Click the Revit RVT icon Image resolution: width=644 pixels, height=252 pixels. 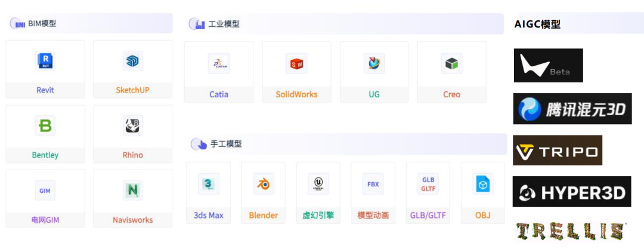(x=45, y=61)
